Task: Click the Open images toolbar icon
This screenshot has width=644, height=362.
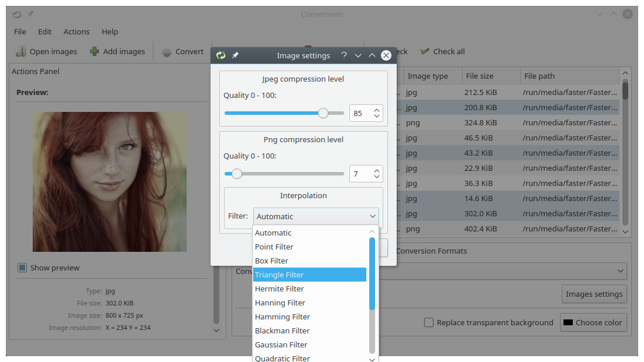Action: tap(21, 51)
